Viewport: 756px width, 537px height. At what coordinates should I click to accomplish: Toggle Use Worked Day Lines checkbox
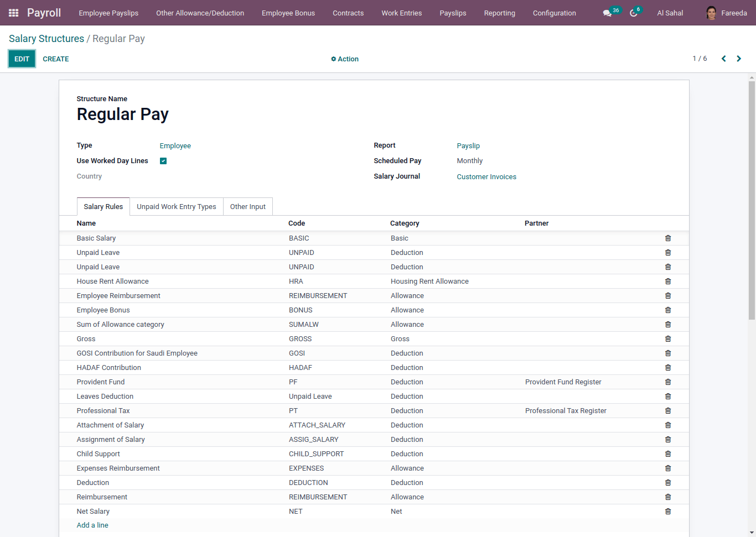(x=163, y=161)
